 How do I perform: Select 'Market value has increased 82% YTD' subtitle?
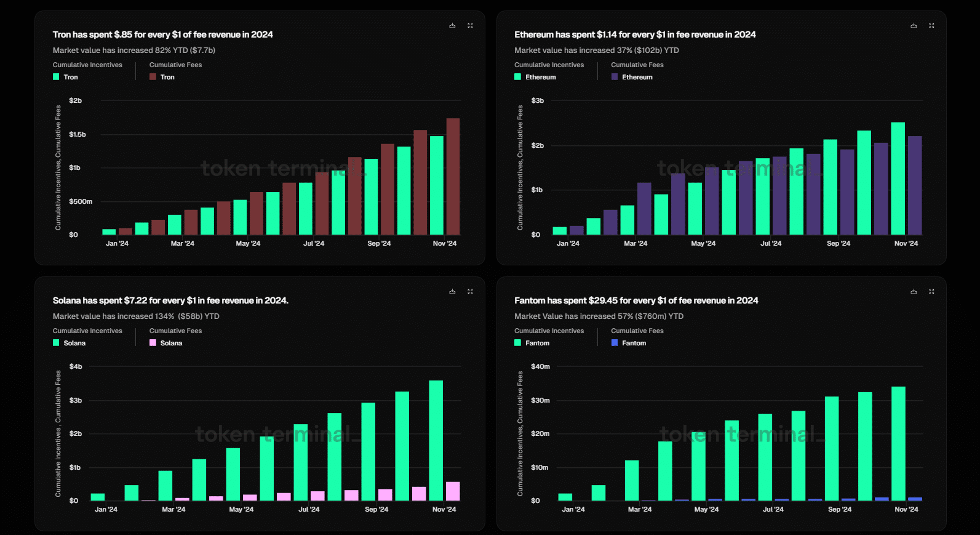(134, 50)
